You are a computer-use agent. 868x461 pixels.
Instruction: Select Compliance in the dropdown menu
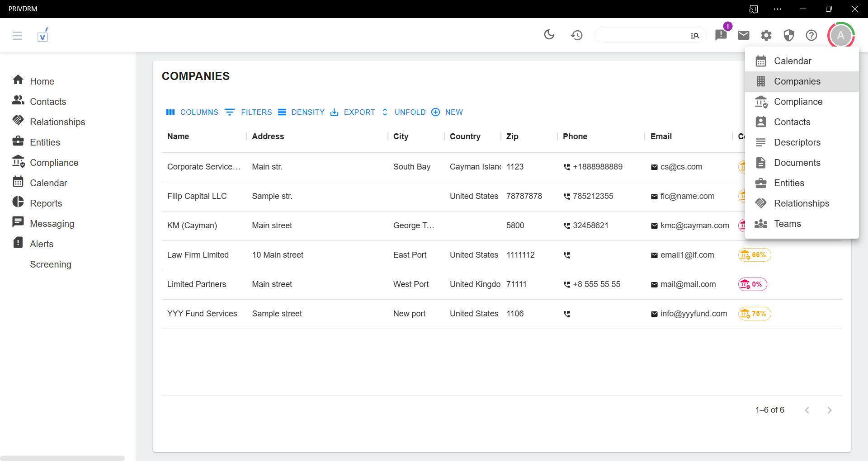tap(798, 102)
